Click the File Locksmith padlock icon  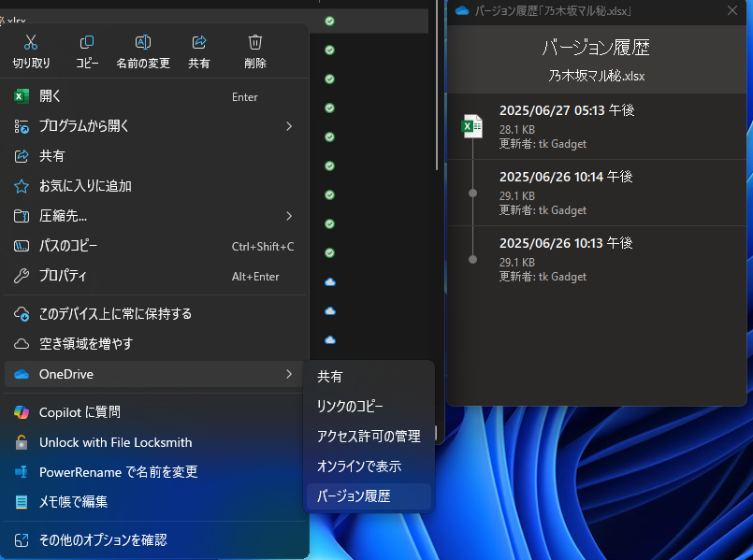point(22,442)
